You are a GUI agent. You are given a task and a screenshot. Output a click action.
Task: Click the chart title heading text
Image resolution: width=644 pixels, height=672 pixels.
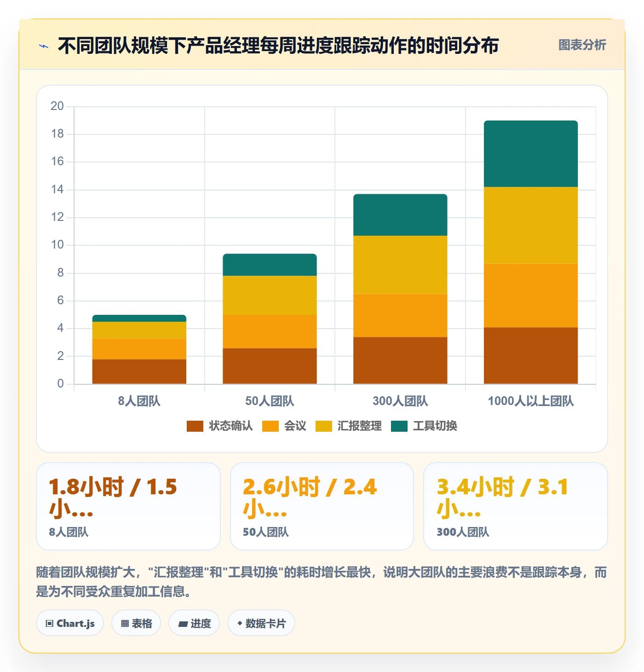pyautogui.click(x=278, y=46)
